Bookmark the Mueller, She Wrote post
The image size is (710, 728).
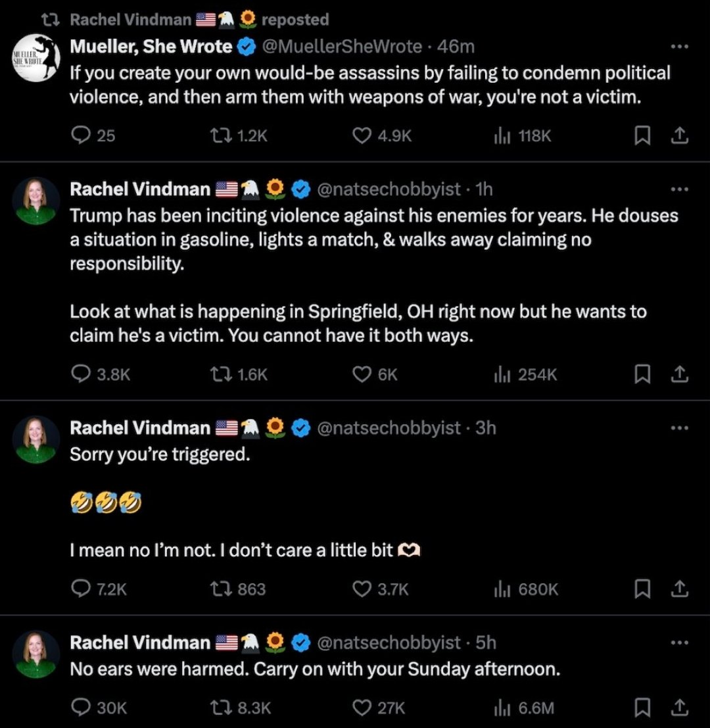pyautogui.click(x=642, y=135)
